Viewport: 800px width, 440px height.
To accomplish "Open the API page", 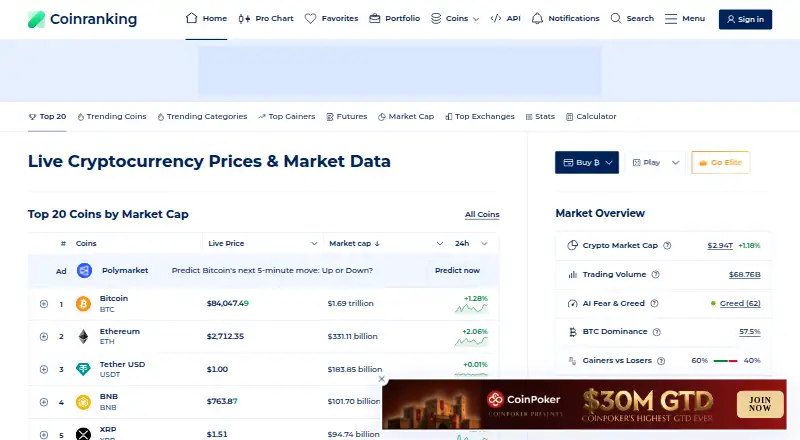I will (x=505, y=18).
